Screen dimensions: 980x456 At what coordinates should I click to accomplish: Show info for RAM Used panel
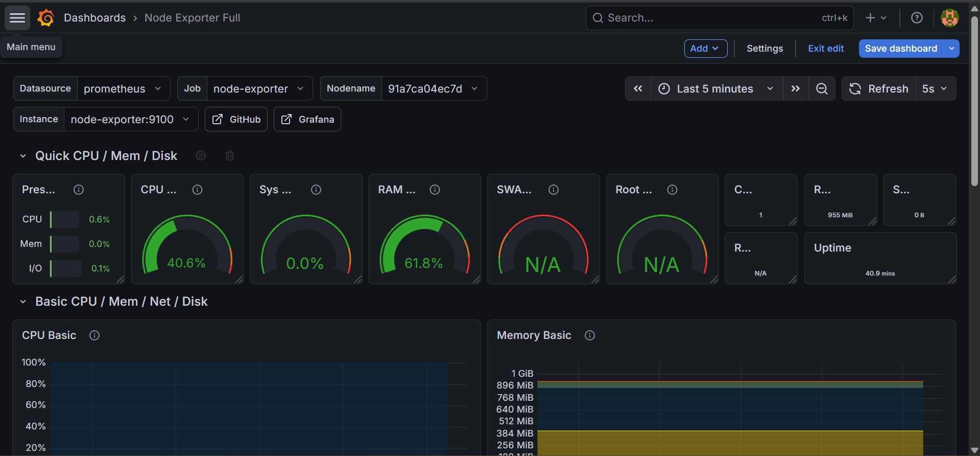435,190
